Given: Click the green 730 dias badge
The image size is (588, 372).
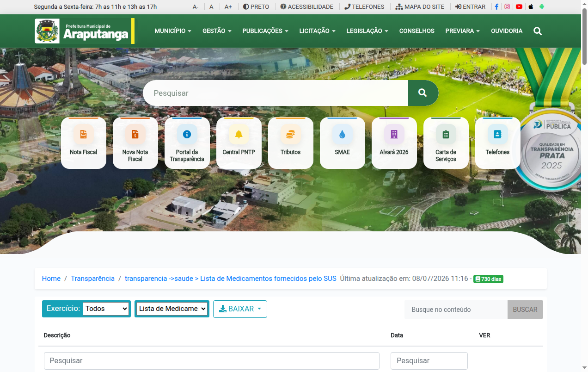Looking at the screenshot, I should tap(488, 279).
